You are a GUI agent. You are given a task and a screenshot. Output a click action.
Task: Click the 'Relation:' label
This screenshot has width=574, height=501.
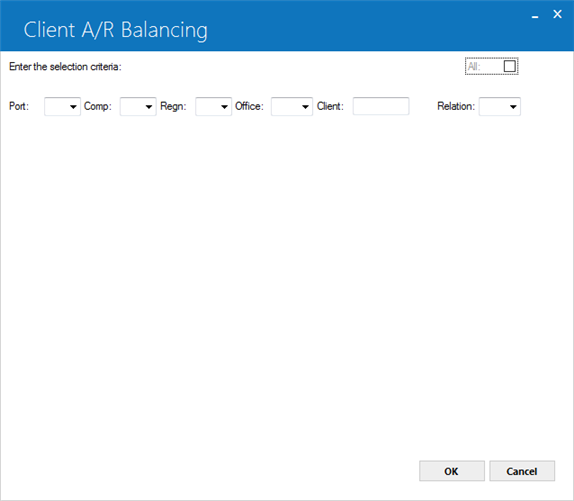point(456,106)
